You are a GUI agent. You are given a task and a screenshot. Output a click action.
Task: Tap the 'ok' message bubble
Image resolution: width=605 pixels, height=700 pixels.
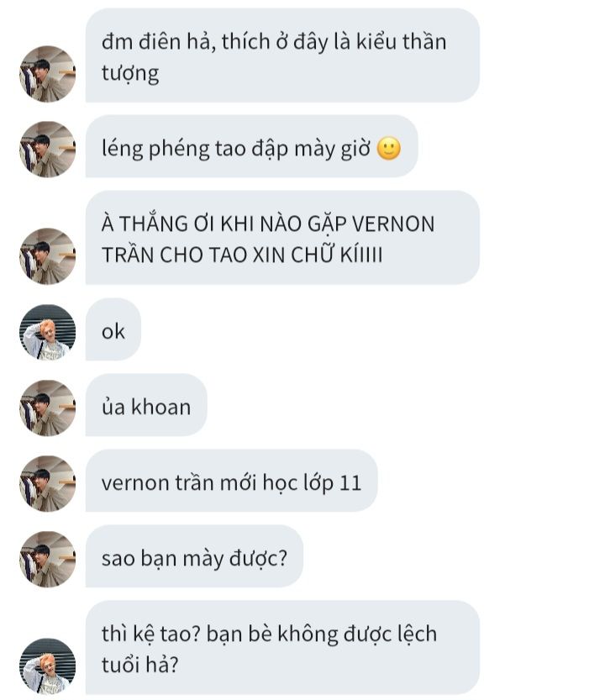coord(113,329)
